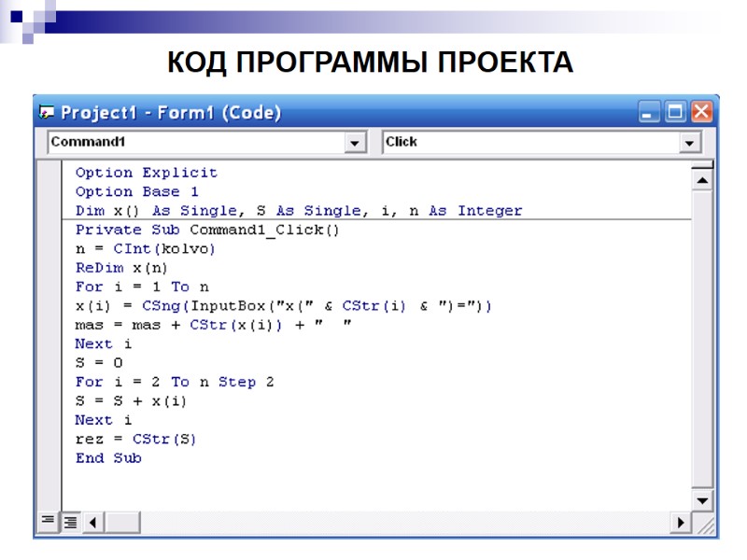Click the first 'Next i' line after mas
Screen dimensions: 747x560
pos(104,343)
